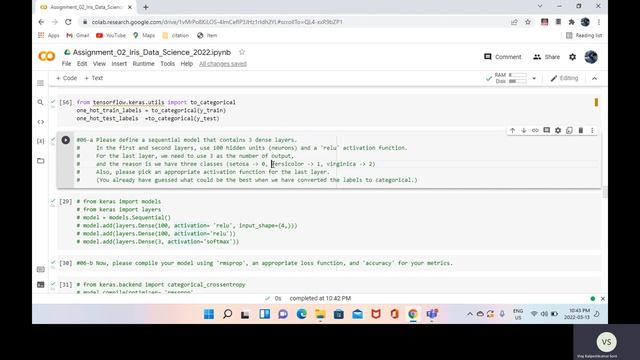Open Microsoft Teams in taskbar
This screenshot has height=360, width=640.
point(432,314)
